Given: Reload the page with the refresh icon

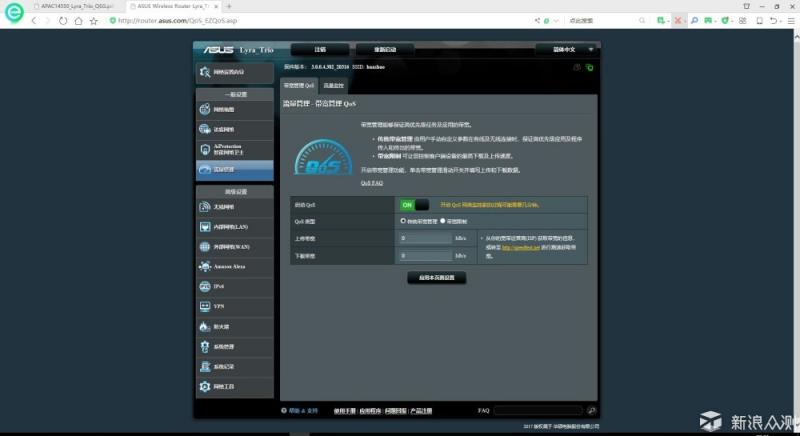Looking at the screenshot, I should tap(63, 20).
